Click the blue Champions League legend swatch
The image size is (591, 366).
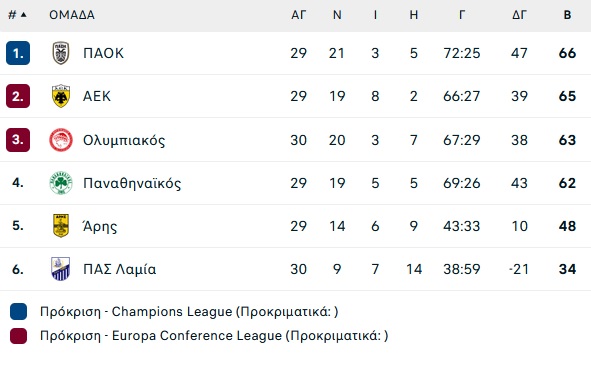tap(18, 311)
